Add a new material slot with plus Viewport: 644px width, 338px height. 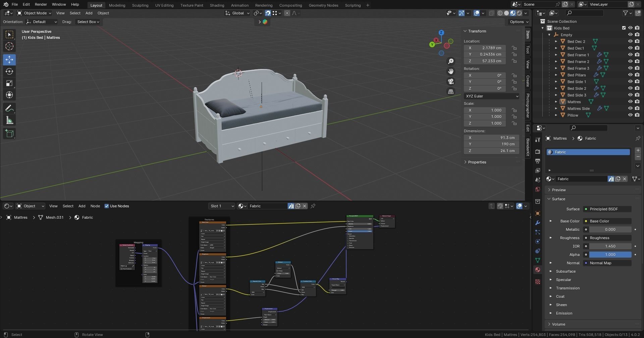coord(638,150)
